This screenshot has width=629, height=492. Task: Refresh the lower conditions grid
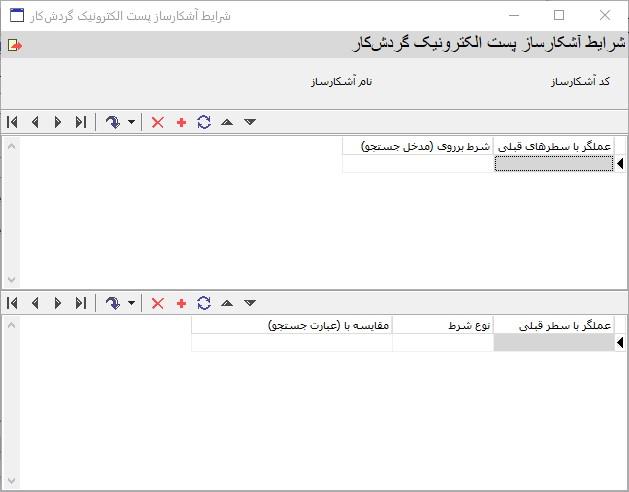[x=204, y=303]
